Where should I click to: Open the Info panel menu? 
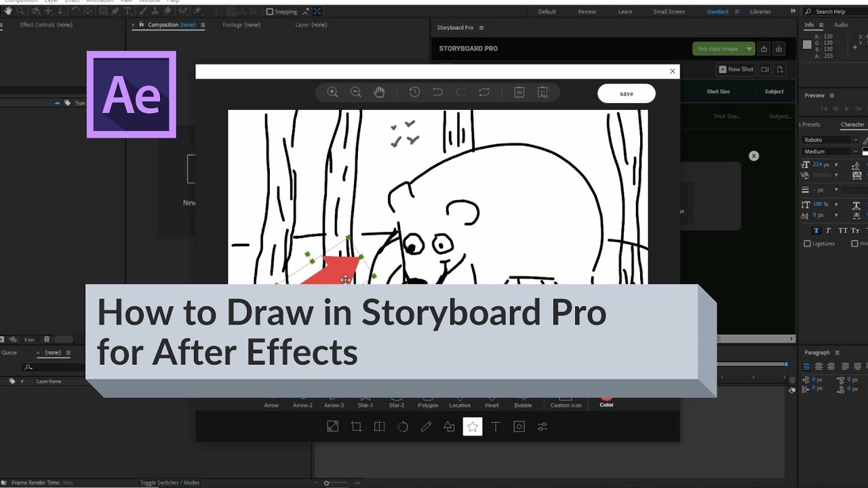tap(821, 25)
